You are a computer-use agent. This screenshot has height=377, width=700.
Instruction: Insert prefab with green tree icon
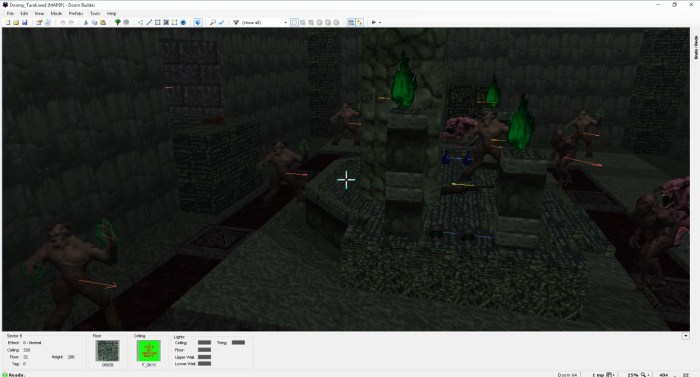coord(117,22)
